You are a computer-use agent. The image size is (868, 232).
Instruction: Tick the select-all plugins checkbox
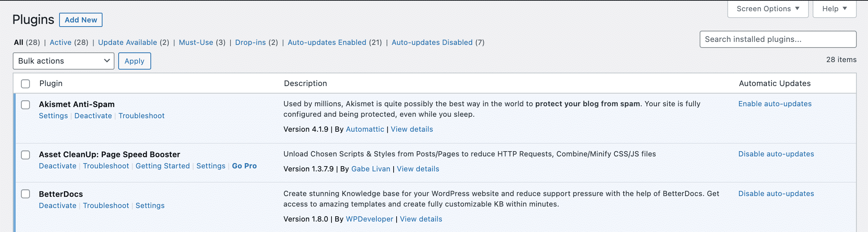point(25,84)
